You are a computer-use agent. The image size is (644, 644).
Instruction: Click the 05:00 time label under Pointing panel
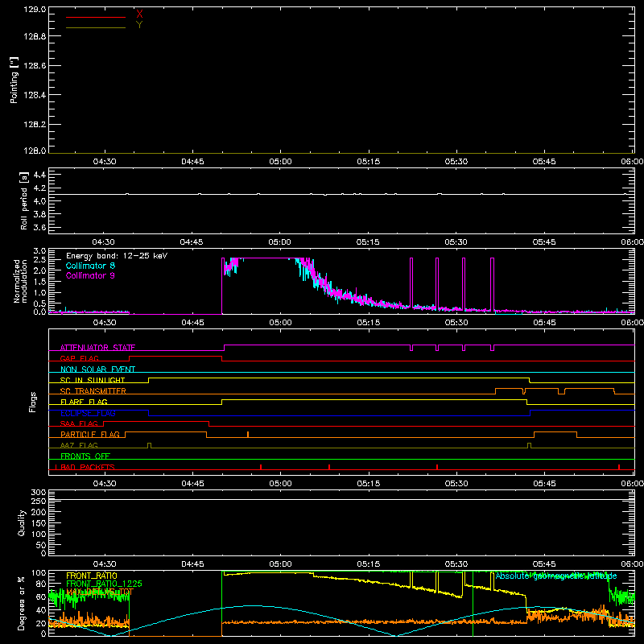click(280, 162)
